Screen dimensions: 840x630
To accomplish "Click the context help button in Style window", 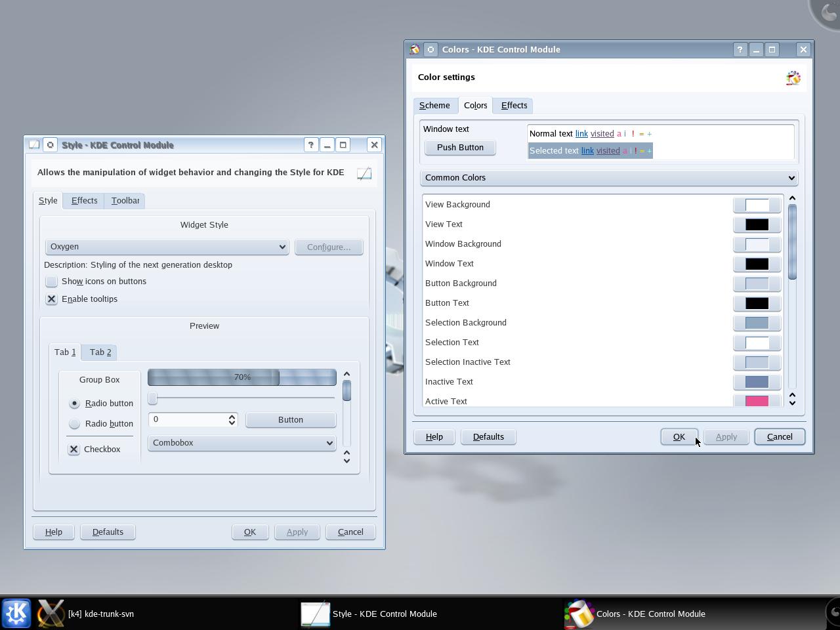I will [x=310, y=145].
